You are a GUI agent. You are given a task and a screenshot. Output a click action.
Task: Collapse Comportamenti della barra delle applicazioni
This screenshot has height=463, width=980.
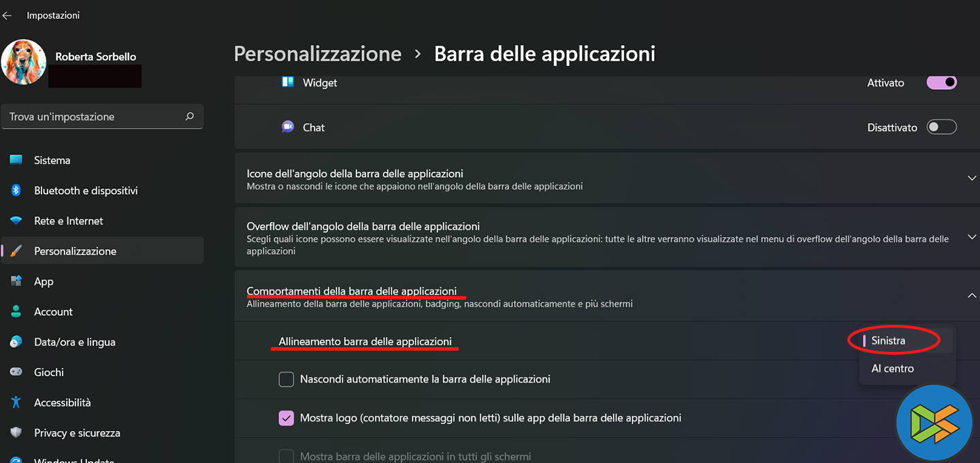point(972,296)
